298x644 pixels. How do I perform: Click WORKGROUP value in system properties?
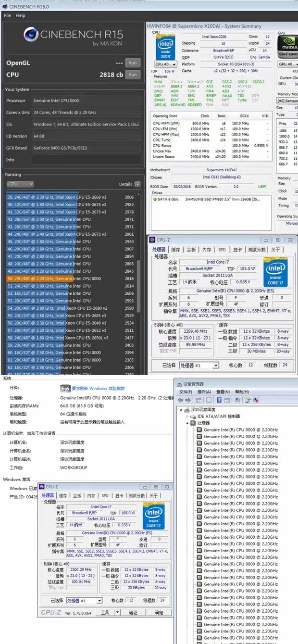pos(74,467)
